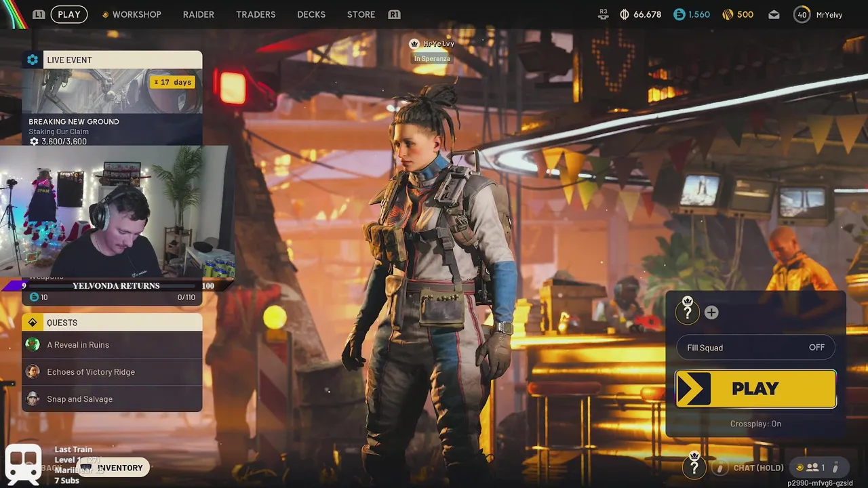Click the squad leader question-mark slot in play panel
868x488 pixels.
click(x=687, y=312)
